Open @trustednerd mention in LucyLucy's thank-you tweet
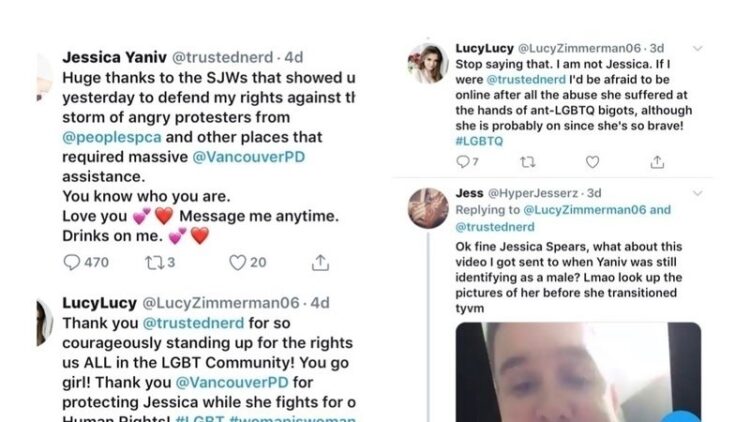Screen dimensions: 750x422 193,323
